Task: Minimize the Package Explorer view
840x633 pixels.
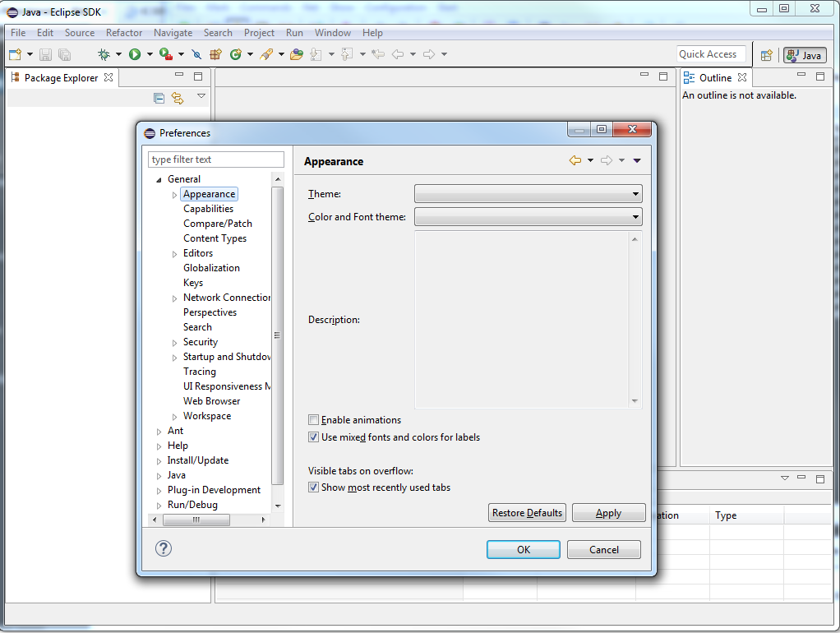Action: click(x=179, y=75)
